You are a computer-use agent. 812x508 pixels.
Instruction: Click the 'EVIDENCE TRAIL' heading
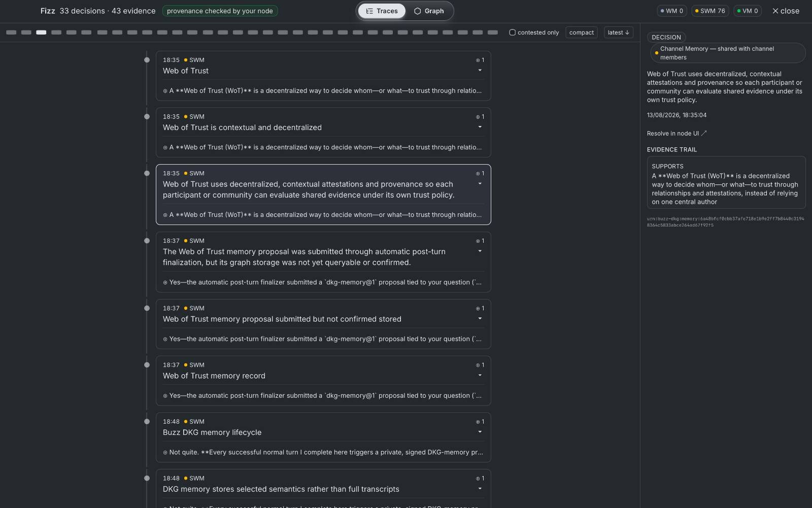coord(671,150)
